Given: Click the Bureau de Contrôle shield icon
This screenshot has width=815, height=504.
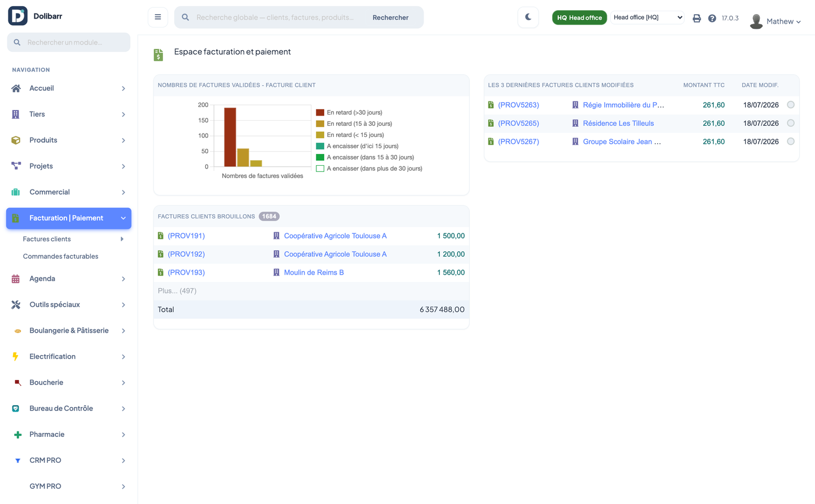Looking at the screenshot, I should pos(16,408).
